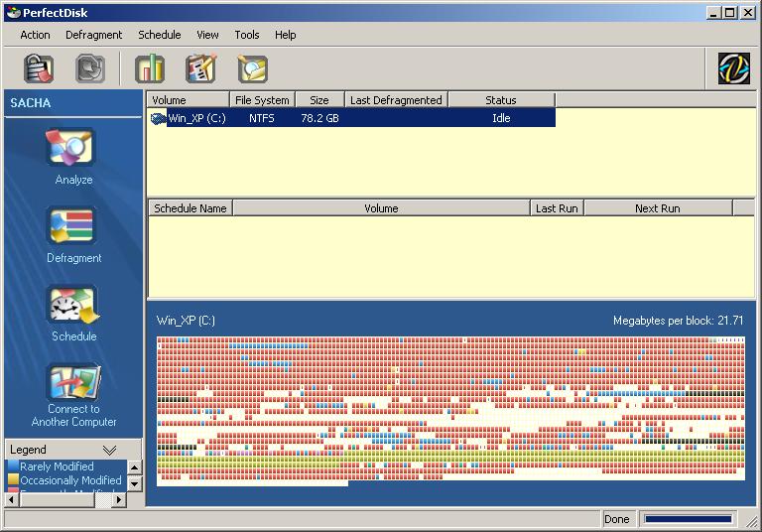Collapse the Legend panel chevron

(110, 450)
